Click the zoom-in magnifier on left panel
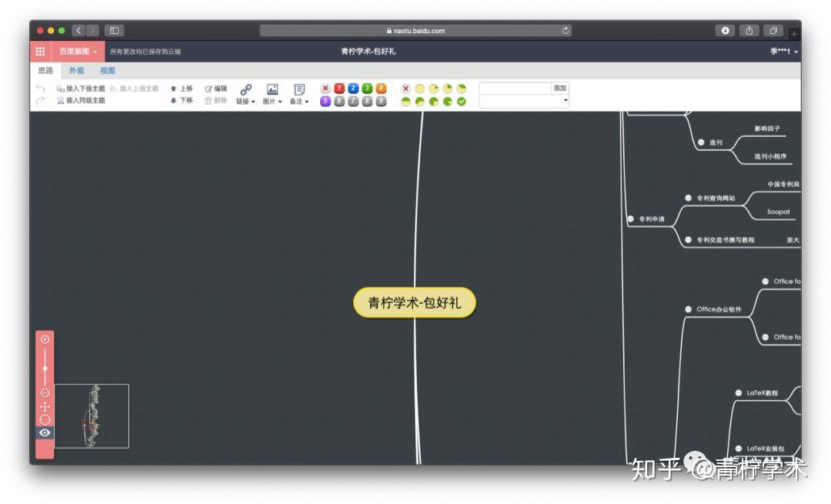This screenshot has width=831, height=504. [x=46, y=337]
